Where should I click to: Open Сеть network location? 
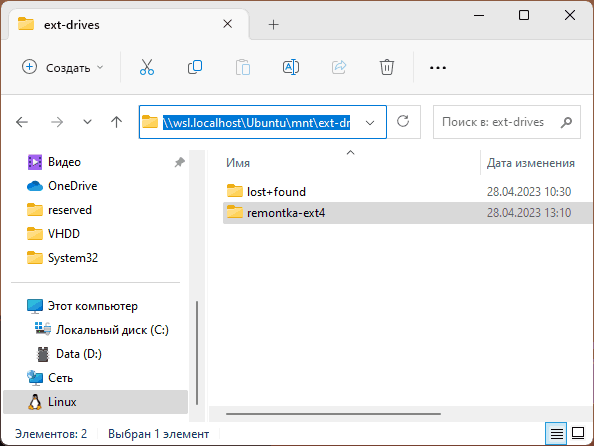(50, 378)
